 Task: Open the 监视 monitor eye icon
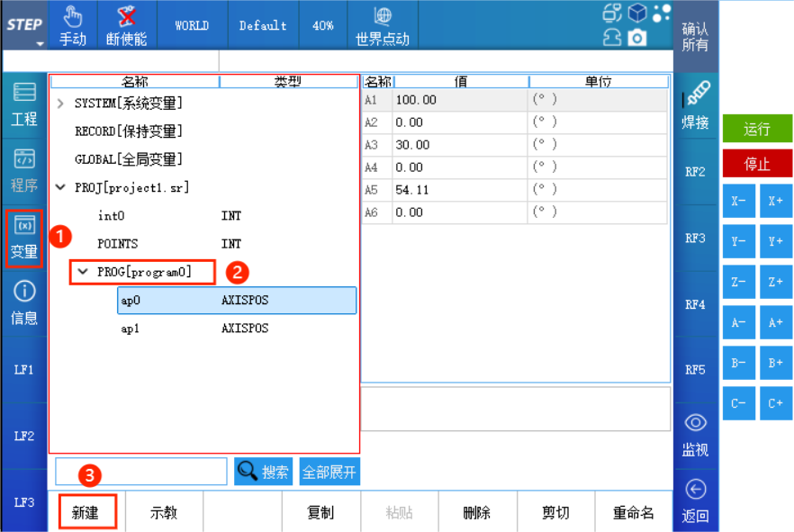click(x=695, y=434)
